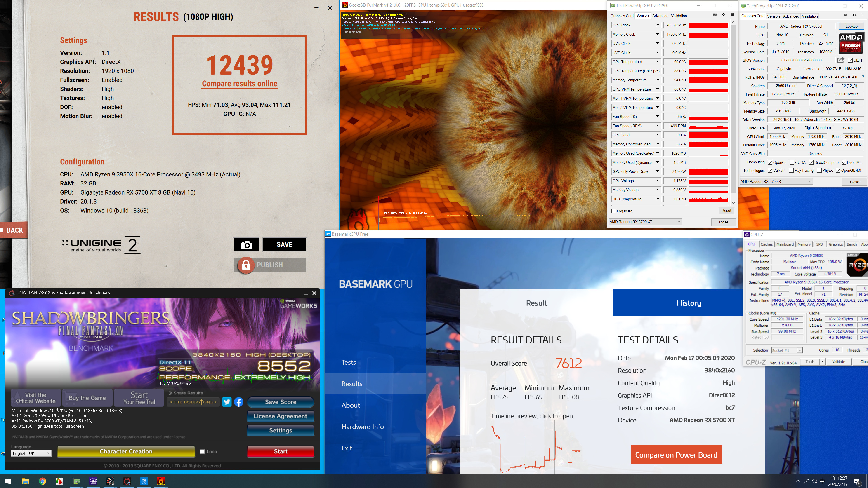Click the volume icon in system tray
The image size is (868, 488).
coord(814,481)
